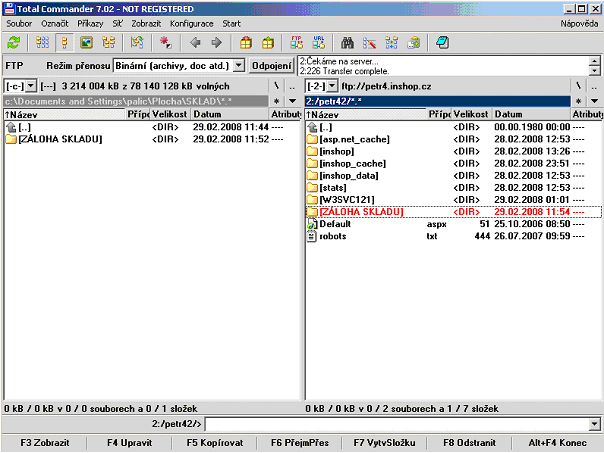This screenshot has height=453, width=604.
Task: Sort left panel by Datum column
Action: click(x=230, y=114)
